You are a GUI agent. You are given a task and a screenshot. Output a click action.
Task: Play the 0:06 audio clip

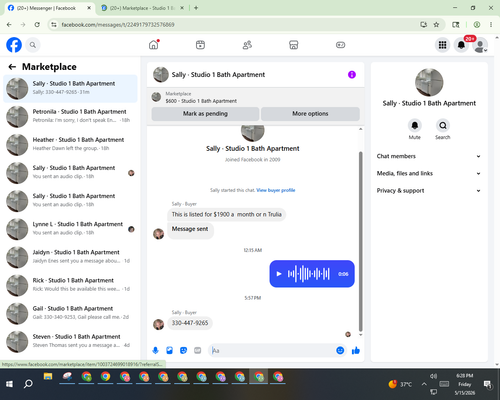click(x=279, y=274)
